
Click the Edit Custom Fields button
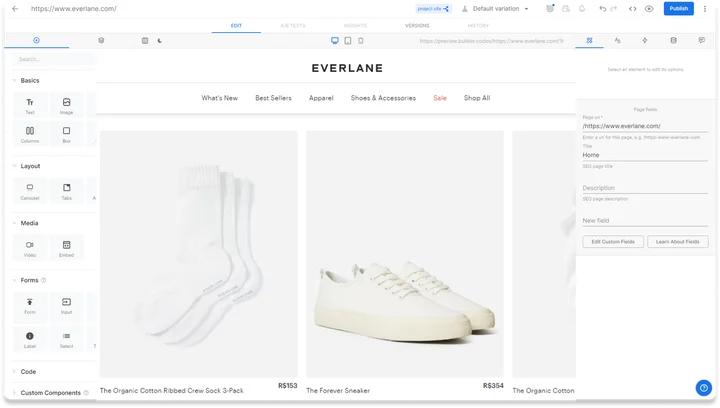point(613,241)
